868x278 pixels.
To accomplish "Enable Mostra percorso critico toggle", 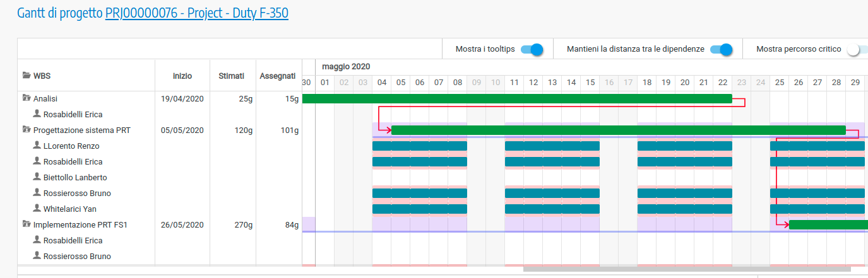I will click(x=857, y=49).
